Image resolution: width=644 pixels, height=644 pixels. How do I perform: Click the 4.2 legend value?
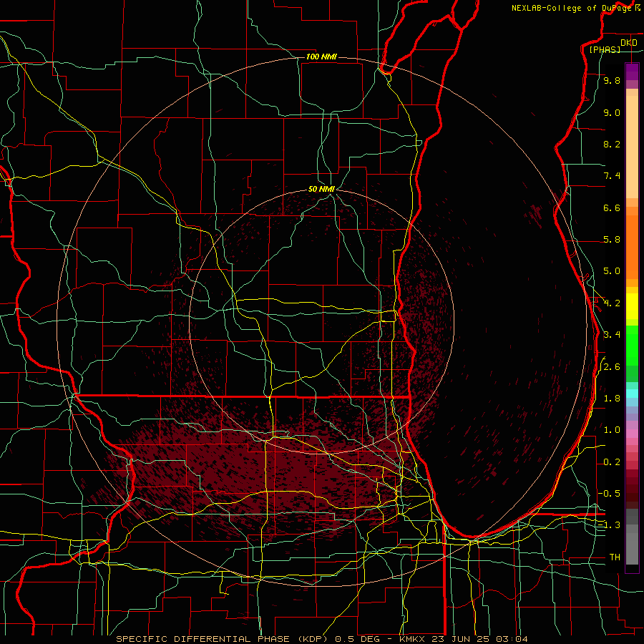612,303
